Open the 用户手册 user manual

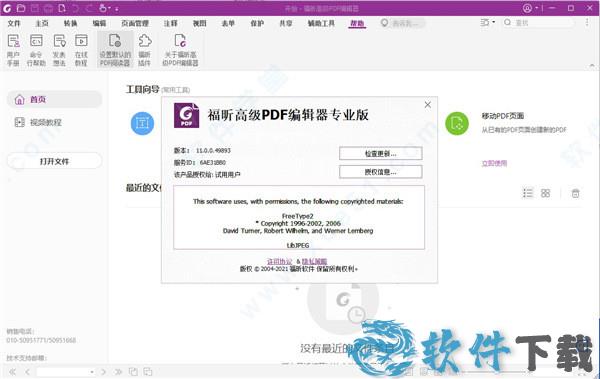pos(13,50)
